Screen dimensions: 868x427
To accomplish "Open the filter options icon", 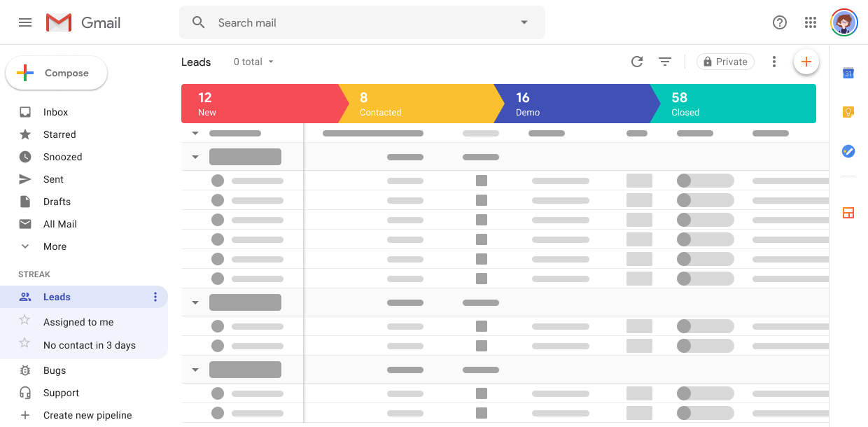I will [665, 62].
